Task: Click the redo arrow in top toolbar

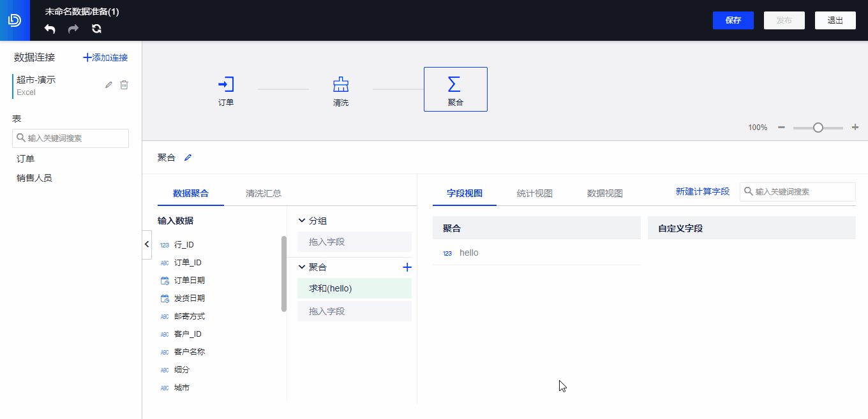Action: (72, 29)
